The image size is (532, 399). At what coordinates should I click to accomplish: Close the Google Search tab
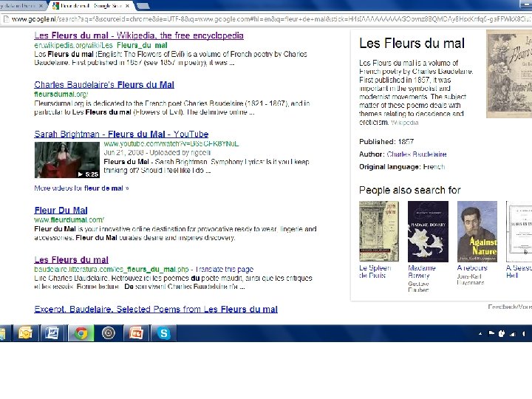click(x=127, y=6)
